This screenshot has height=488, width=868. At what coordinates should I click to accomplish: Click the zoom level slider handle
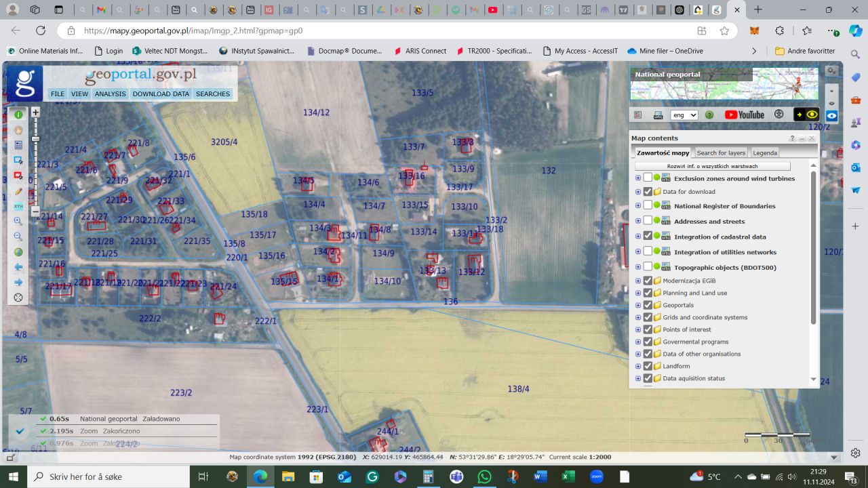36,139
